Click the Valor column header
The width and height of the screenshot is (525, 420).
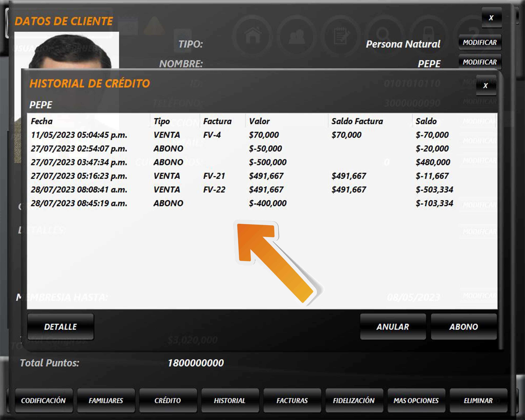click(x=259, y=121)
